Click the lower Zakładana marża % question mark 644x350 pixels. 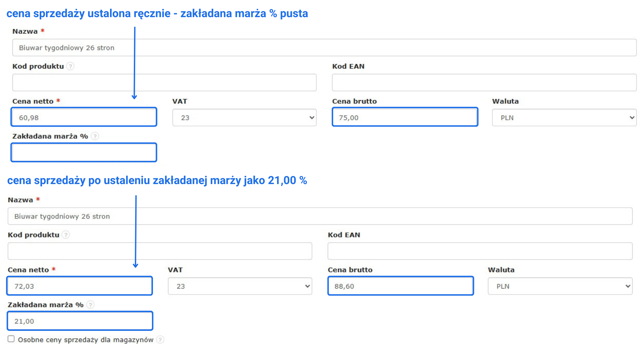point(91,305)
